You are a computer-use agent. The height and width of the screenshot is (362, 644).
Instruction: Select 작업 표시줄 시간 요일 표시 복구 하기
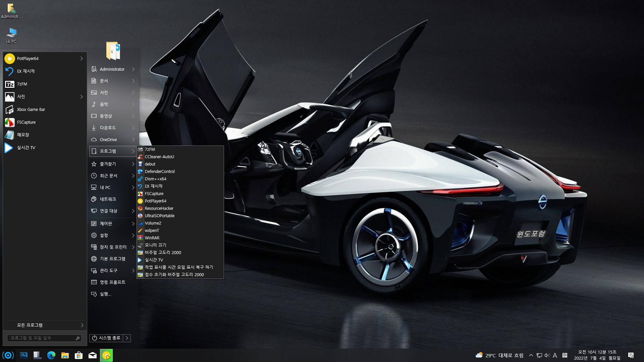click(x=180, y=267)
